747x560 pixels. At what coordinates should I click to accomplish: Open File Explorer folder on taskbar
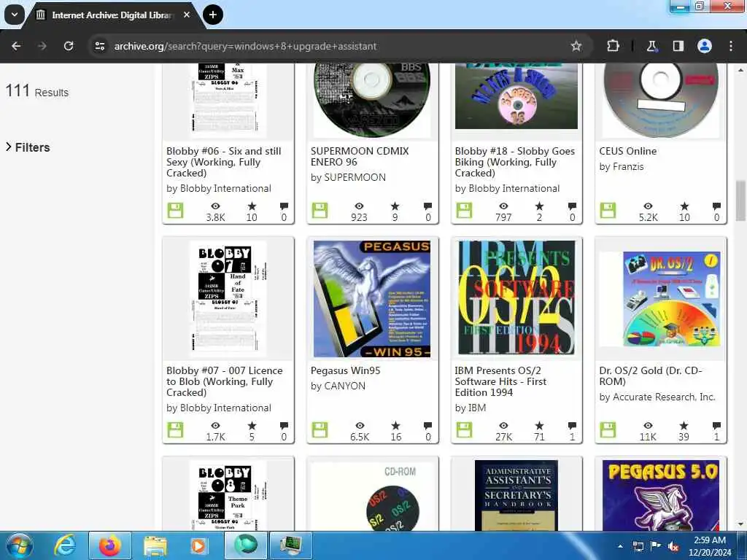(155, 545)
